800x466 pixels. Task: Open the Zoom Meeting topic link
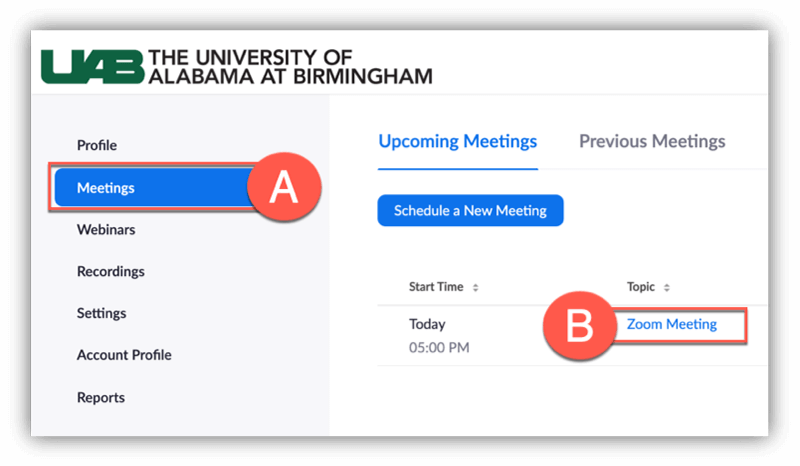point(671,324)
